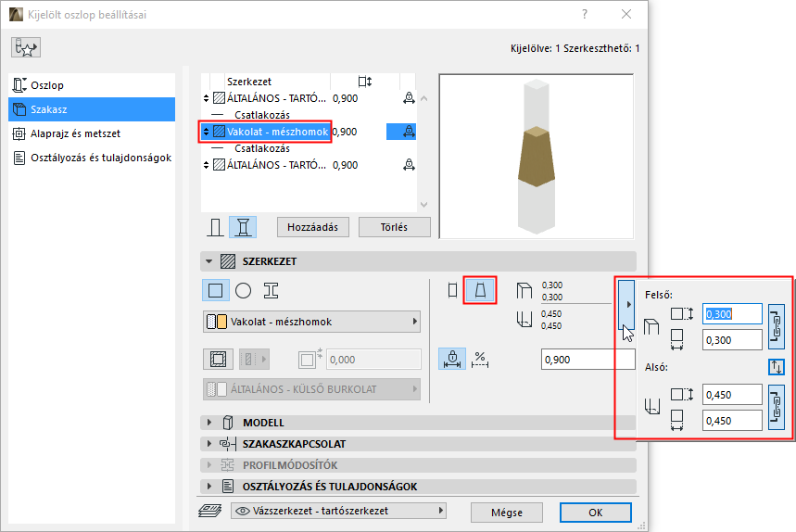This screenshot has width=796, height=532.
Task: Click the favorites icon with star
Action: 26,47
